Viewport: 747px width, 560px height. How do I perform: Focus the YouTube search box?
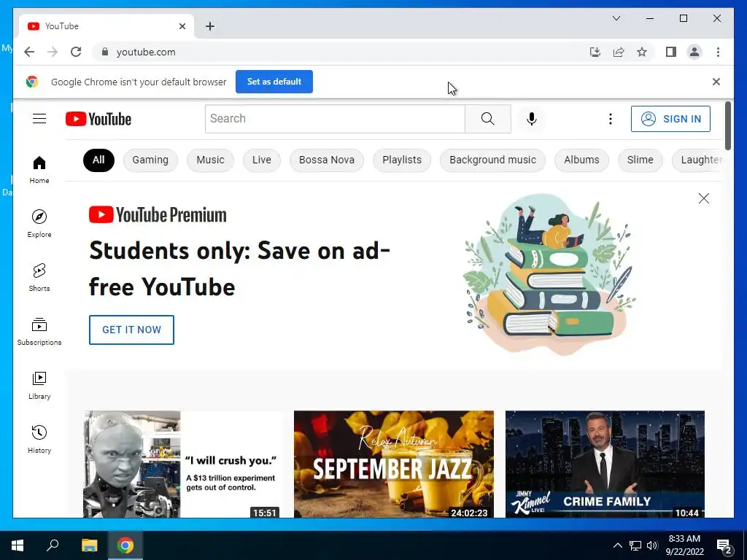pos(335,119)
